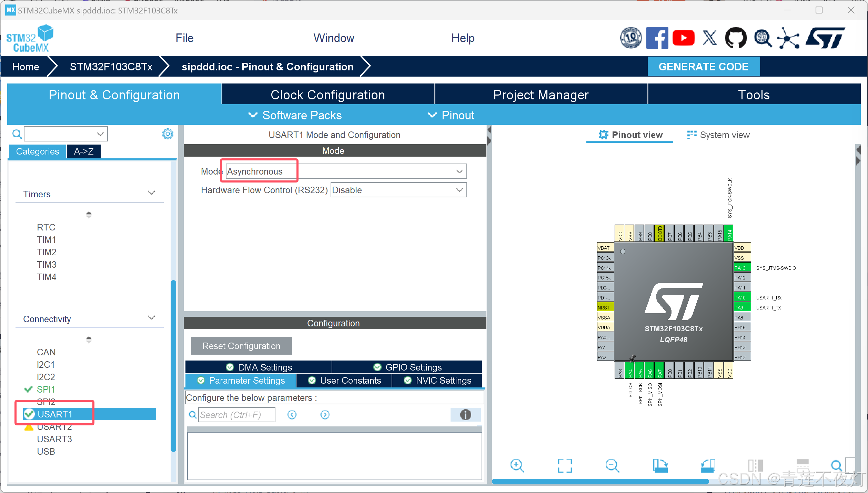The height and width of the screenshot is (493, 868).
Task: Open Hardware Flow Control dropdown
Action: 398,190
